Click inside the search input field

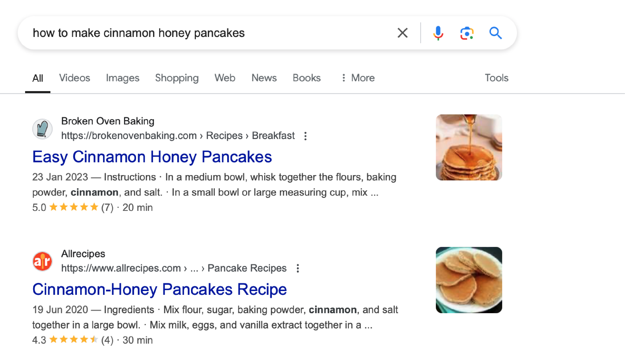tap(139, 33)
